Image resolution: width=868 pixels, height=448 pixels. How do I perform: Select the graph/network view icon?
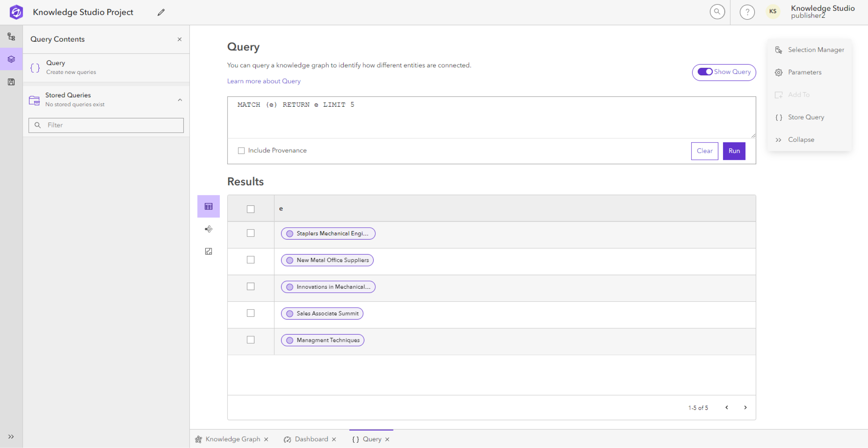coord(208,229)
